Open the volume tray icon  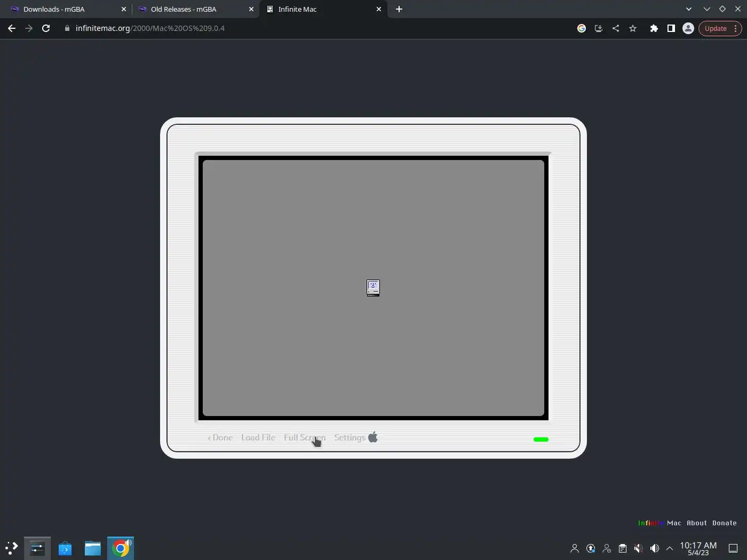coord(655,548)
